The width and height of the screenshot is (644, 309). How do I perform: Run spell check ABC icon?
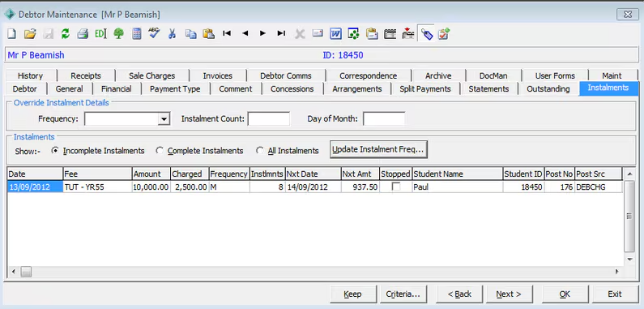pos(154,33)
